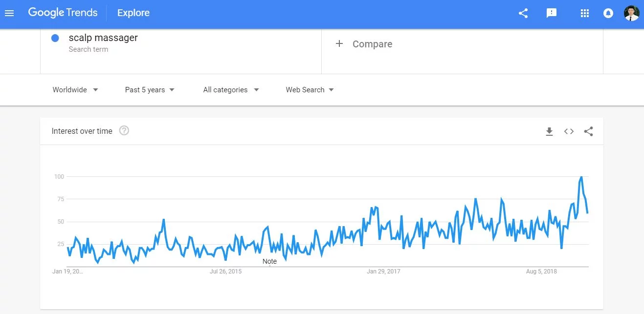Expand the Worldwide region dropdown
Viewport: 644px width, 314px height.
tap(75, 90)
